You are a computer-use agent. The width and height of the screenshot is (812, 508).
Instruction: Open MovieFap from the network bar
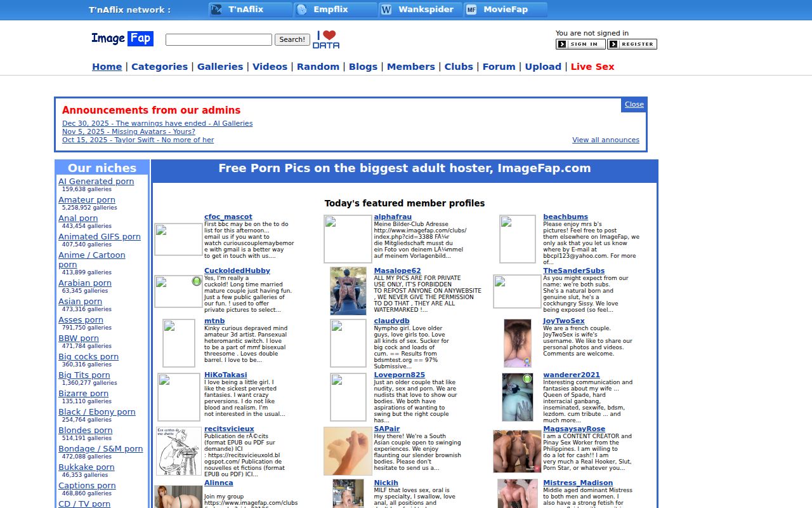click(505, 10)
